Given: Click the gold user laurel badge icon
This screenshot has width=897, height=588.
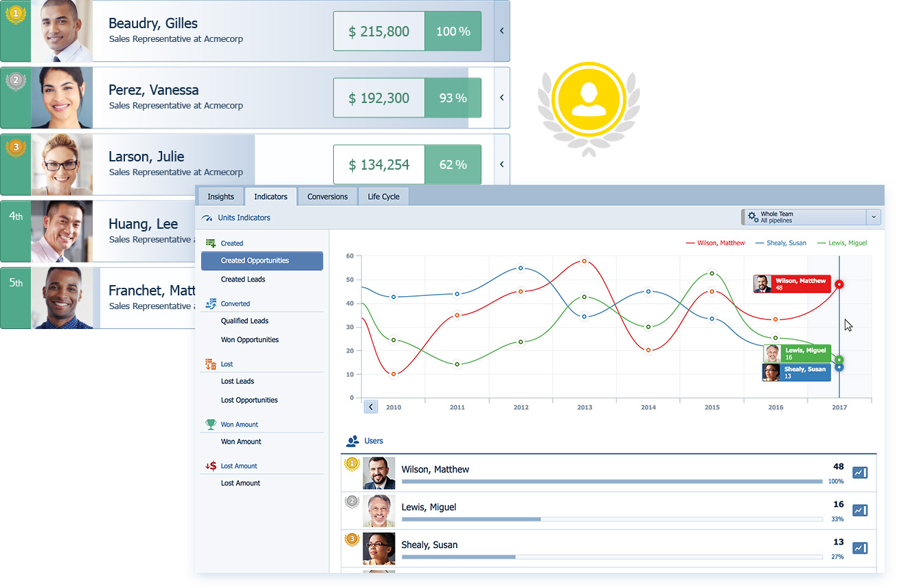Looking at the screenshot, I should coord(588,100).
